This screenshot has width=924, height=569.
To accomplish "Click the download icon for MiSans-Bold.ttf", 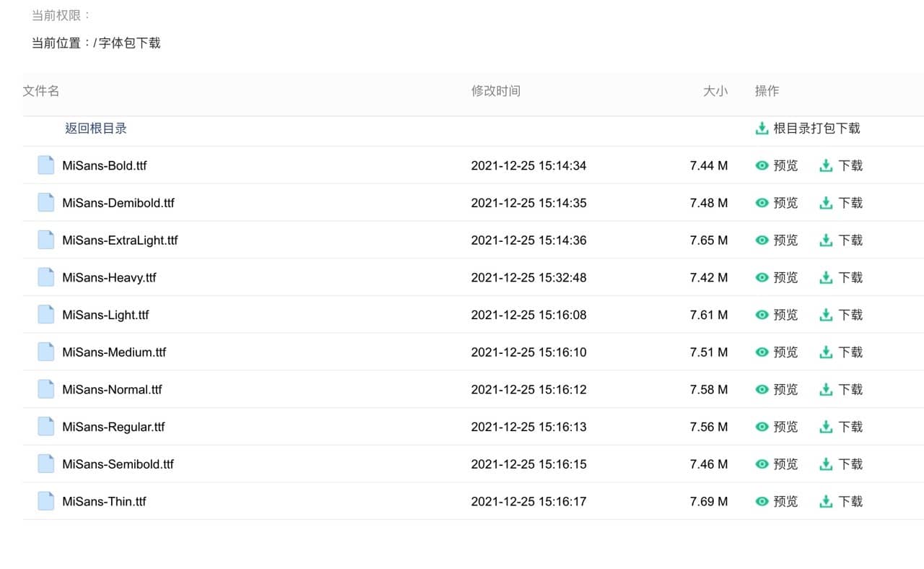I will (x=827, y=165).
